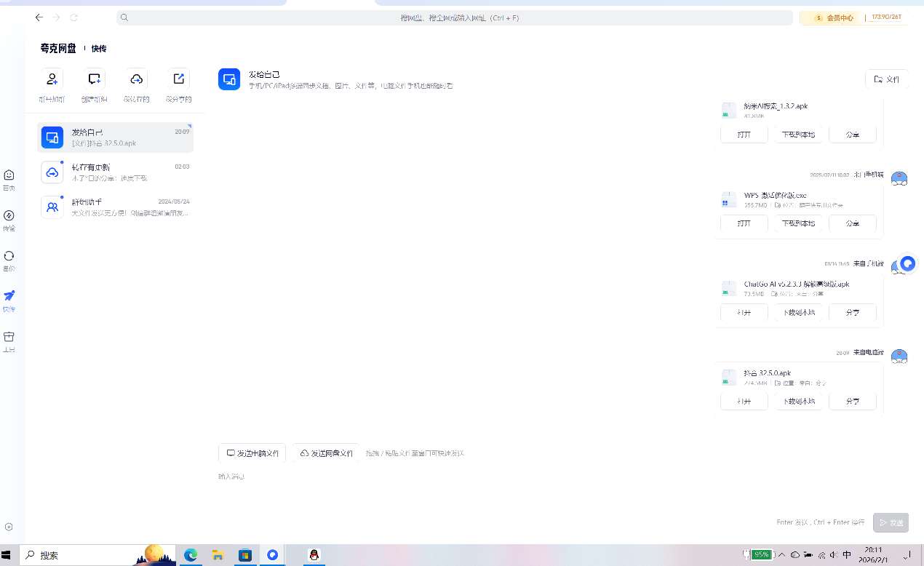This screenshot has width=924, height=566.
Task: Click the create group chat icon
Action: (94, 79)
